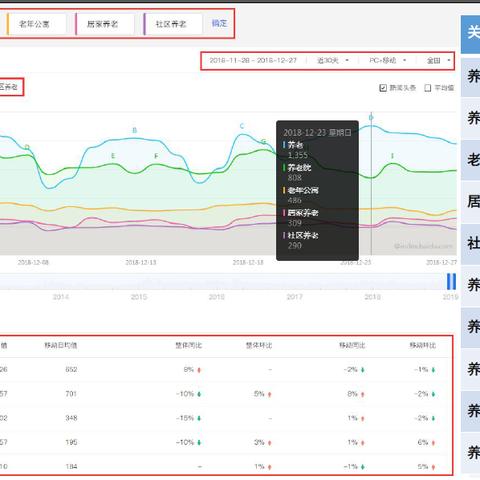480x480 pixels.
Task: Click the green down arrow beside -1% in 移动同比
Action: [x=363, y=467]
